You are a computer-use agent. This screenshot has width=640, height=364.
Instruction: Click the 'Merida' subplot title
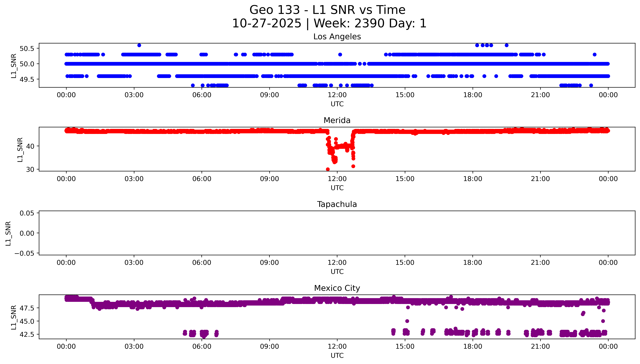[x=337, y=120]
